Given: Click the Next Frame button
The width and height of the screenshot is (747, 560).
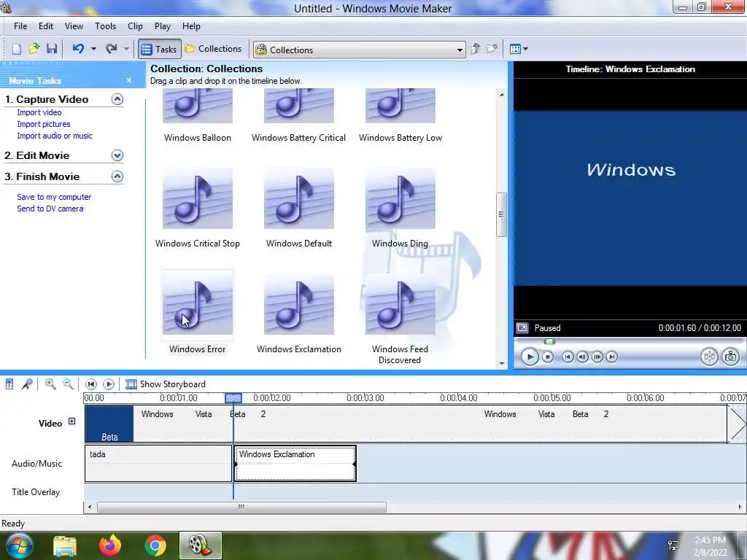Looking at the screenshot, I should 597,357.
